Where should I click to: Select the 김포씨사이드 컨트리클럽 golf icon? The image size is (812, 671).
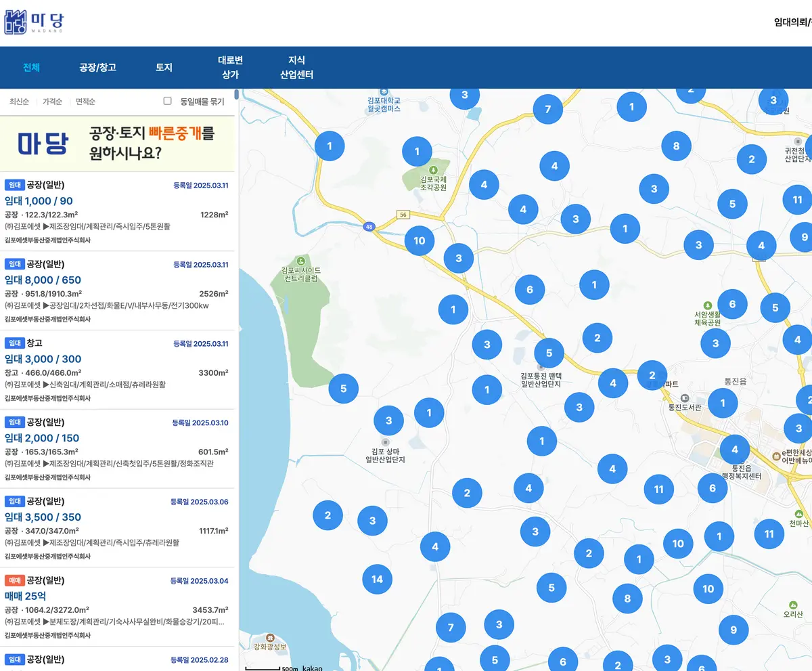pyautogui.click(x=300, y=259)
